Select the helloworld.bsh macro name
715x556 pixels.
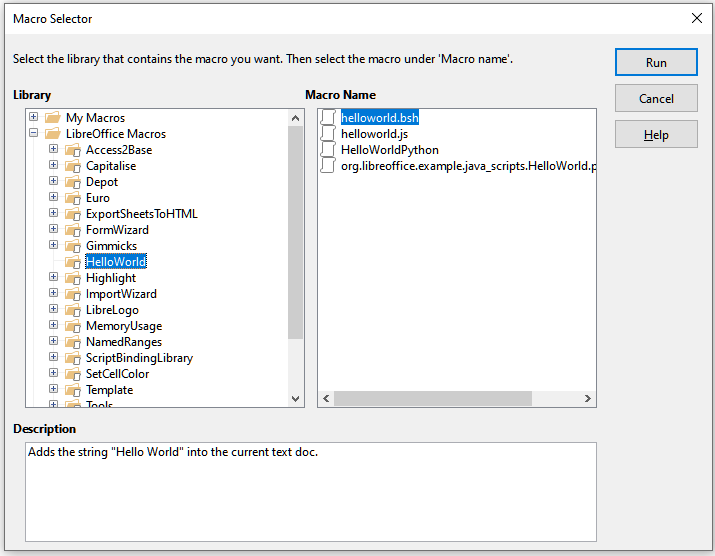[379, 118]
